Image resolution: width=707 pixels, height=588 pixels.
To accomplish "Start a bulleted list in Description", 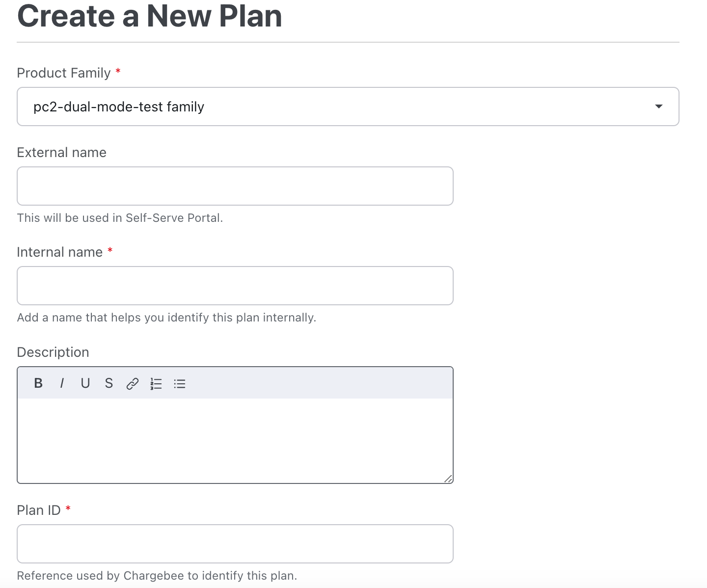I will (x=180, y=384).
